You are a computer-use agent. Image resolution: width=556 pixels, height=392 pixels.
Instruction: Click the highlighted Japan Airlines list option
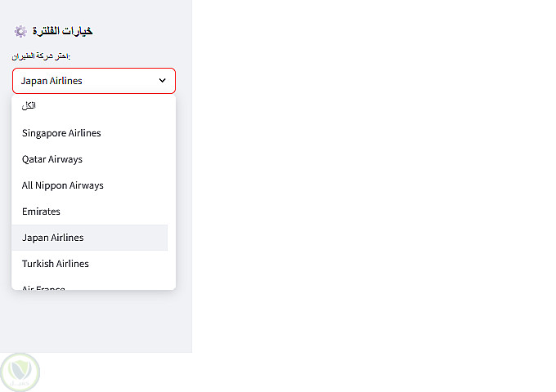(x=53, y=238)
